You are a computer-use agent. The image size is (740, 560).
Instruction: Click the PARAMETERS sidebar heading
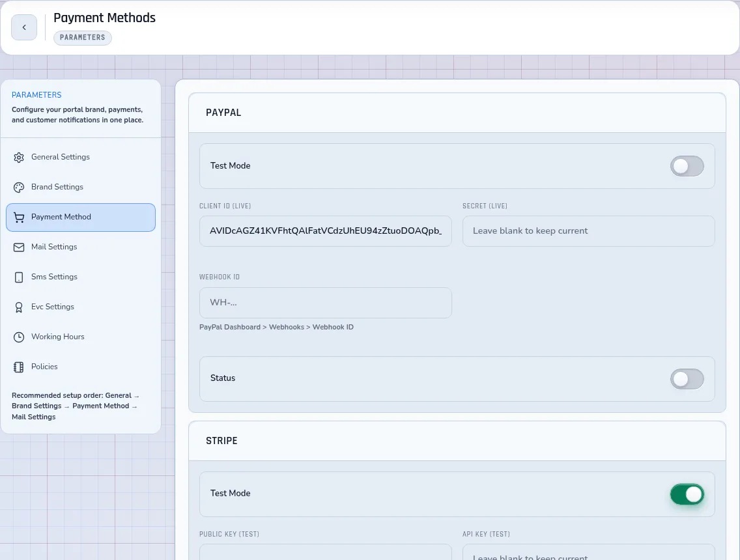click(36, 95)
